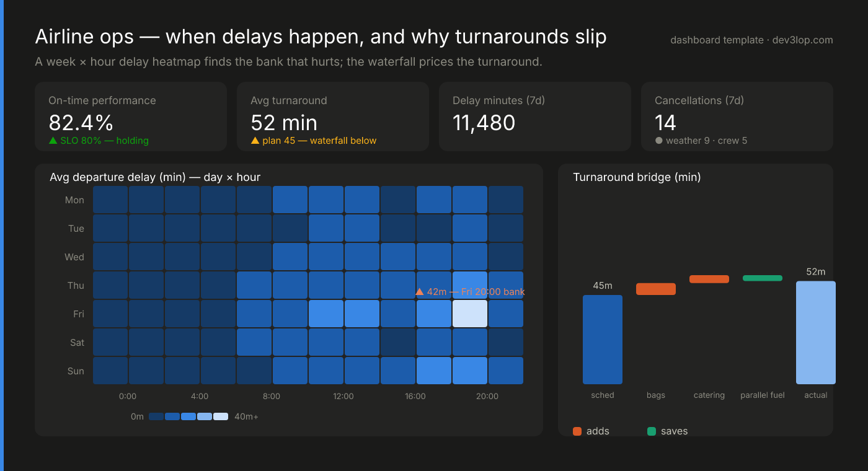The image size is (868, 471).
Task: Select the light blue actual bar
Action: [816, 333]
